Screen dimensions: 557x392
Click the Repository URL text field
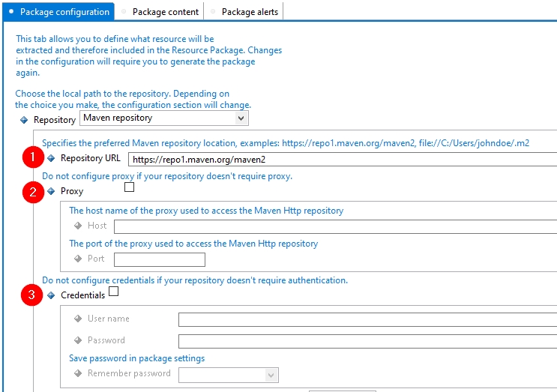tap(342, 159)
